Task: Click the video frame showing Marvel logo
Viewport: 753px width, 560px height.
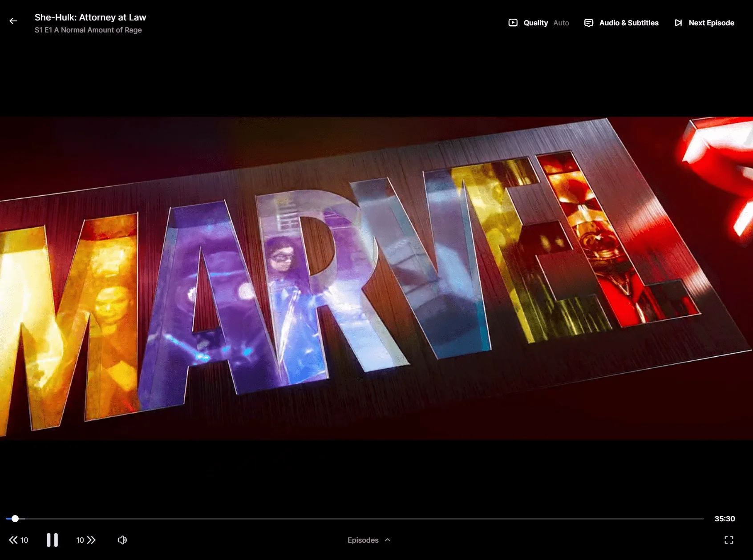Action: point(376,278)
